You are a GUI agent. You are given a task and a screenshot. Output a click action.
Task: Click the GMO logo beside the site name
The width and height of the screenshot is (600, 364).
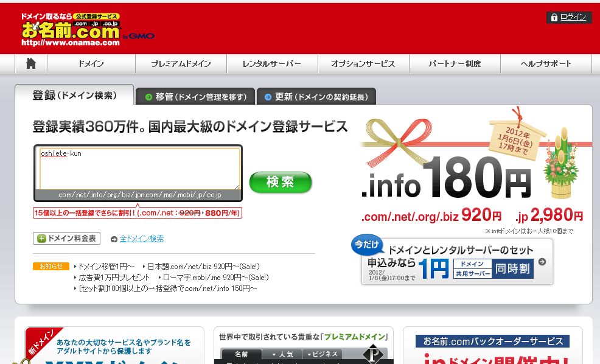(x=139, y=36)
